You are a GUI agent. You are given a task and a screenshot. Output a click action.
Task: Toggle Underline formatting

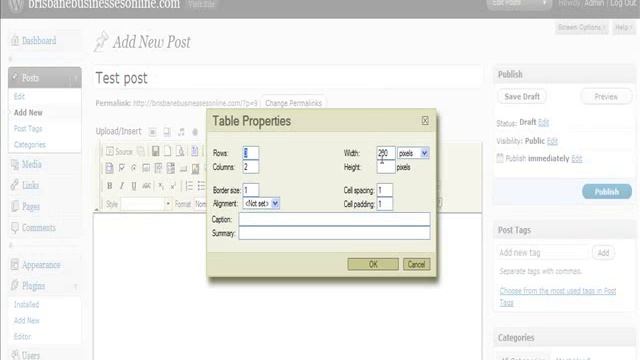(133, 186)
